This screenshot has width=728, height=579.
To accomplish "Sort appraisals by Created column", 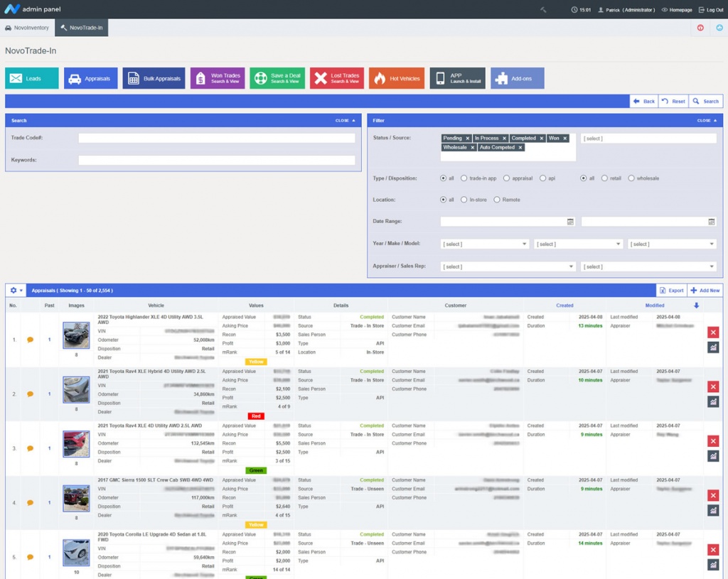I will tap(564, 305).
